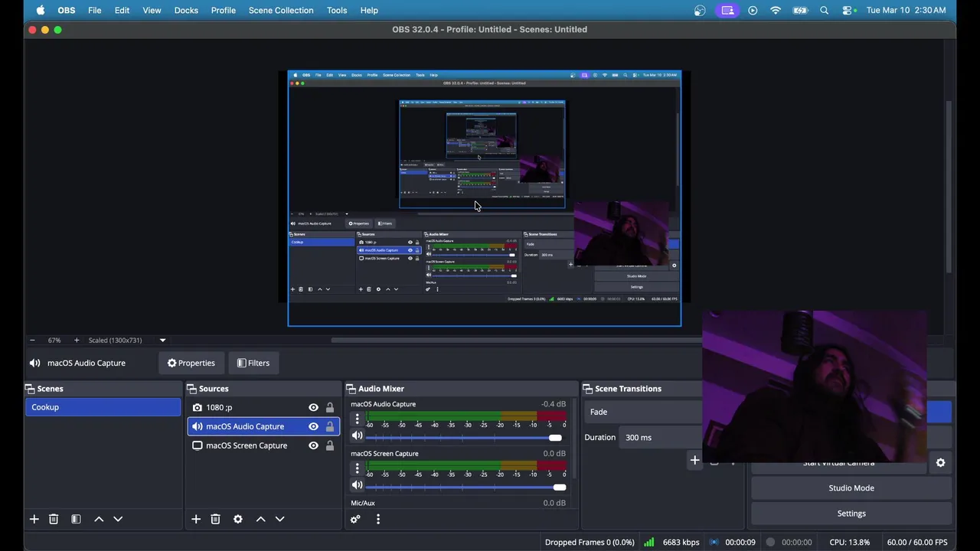Screen dimensions: 980x551
Task: Zoom in preview with plus icon
Action: [x=76, y=340]
